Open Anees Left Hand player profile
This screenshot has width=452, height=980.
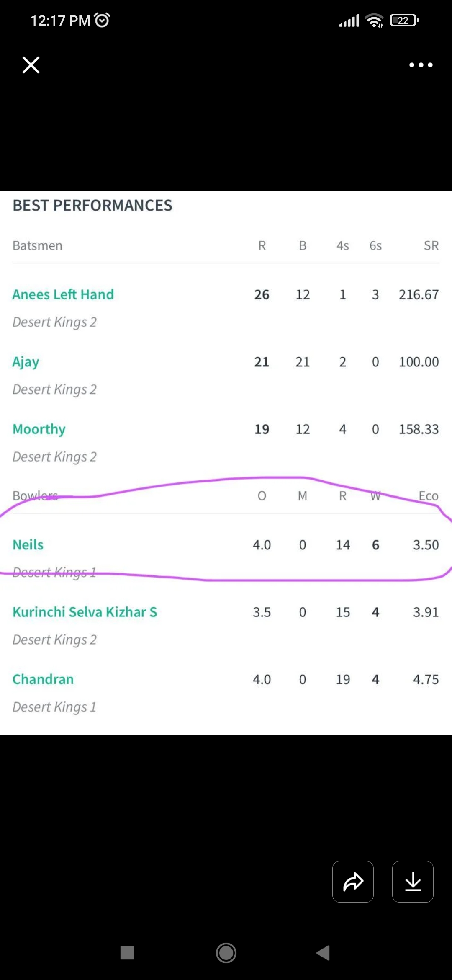point(63,294)
